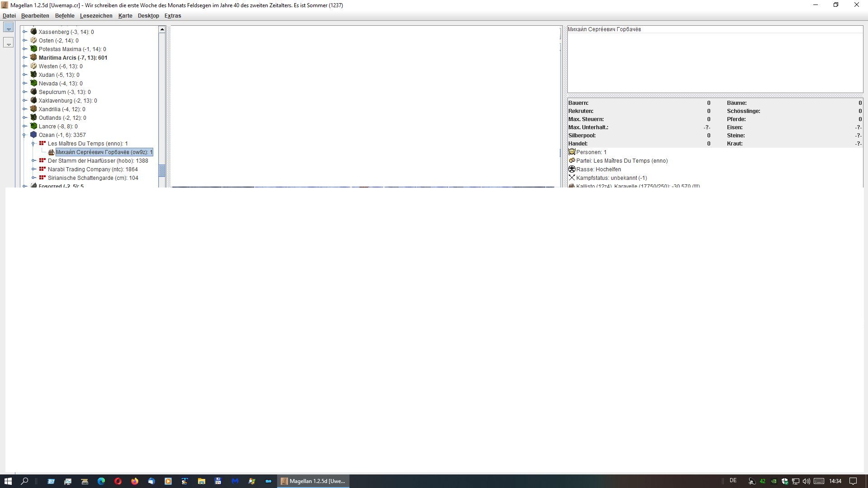Click the Narabi Trading Company faction icon
The height and width of the screenshot is (488, 868).
pos(42,169)
